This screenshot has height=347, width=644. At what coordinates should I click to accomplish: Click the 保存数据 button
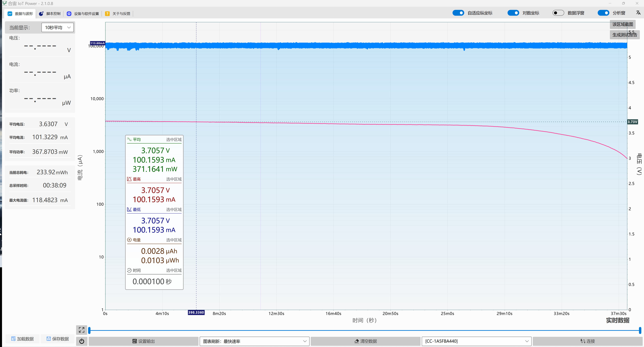[x=58, y=339]
